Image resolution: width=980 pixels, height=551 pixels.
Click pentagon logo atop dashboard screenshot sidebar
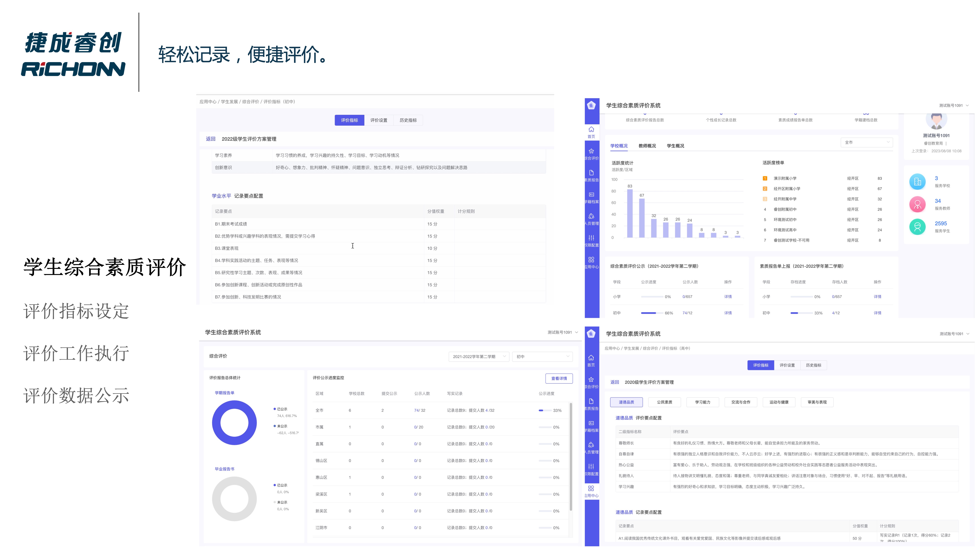pos(591,105)
